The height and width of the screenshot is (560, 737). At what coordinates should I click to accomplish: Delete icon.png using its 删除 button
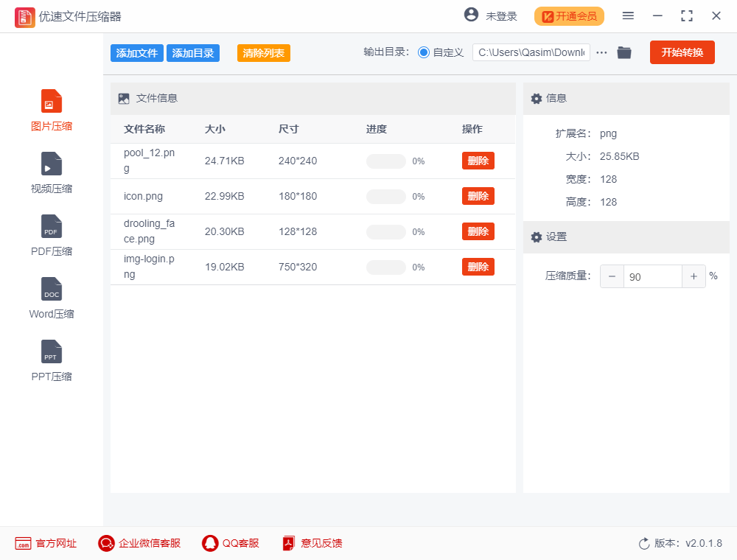click(x=478, y=196)
